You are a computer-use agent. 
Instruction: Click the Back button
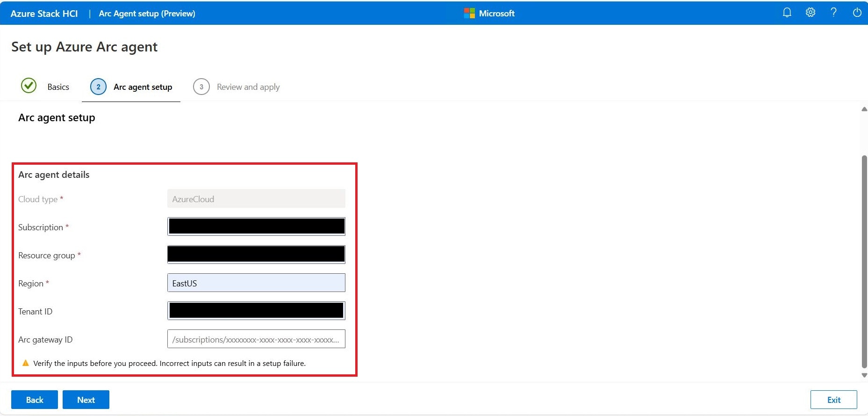[x=35, y=400]
